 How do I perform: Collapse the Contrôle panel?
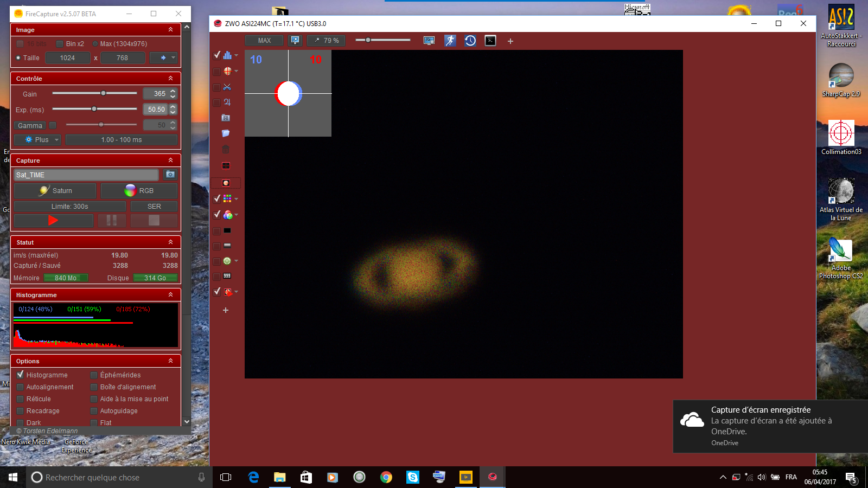tap(170, 79)
